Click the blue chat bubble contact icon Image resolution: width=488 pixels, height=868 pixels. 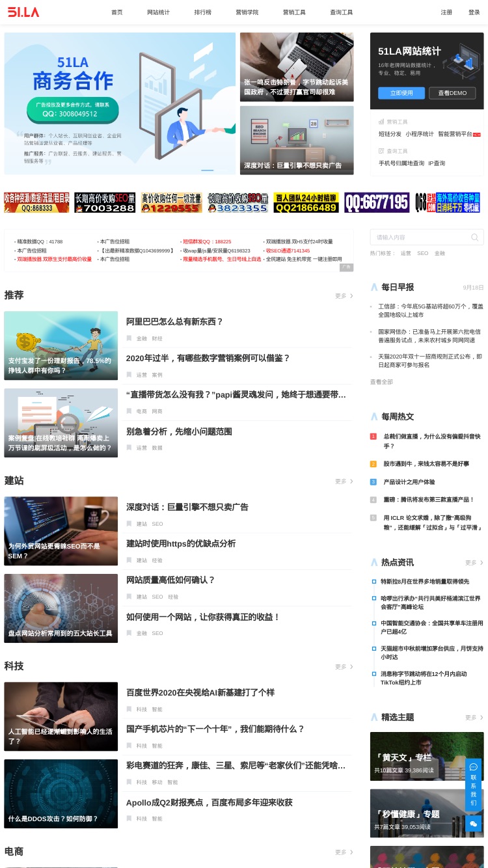tap(473, 767)
